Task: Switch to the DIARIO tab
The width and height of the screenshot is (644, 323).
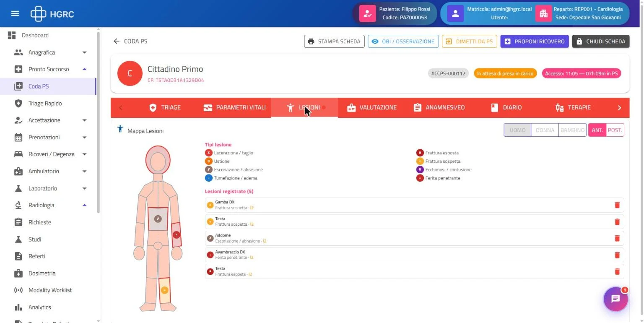Action: (x=506, y=107)
